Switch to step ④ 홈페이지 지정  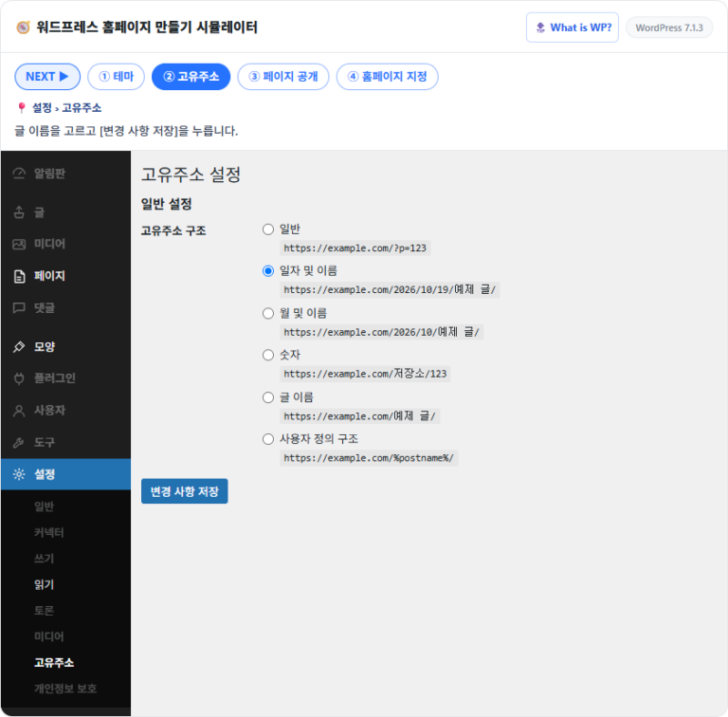click(387, 77)
